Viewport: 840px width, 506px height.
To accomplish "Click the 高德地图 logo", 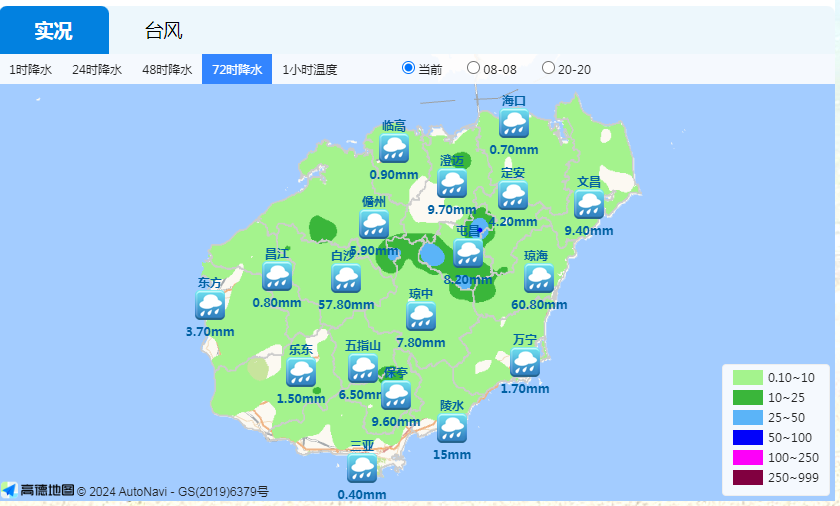I will [x=38, y=490].
